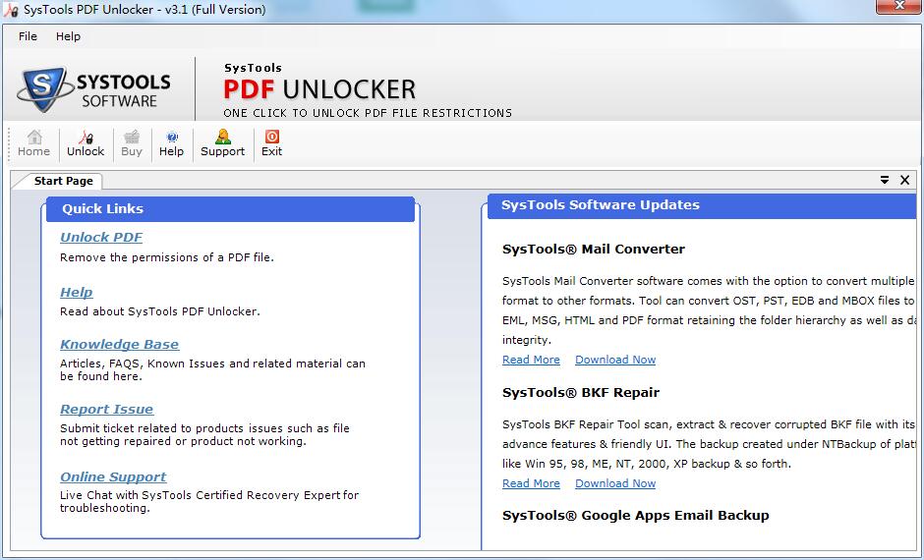Click the SysTools® Mail Converter heading
924x560 pixels.
coord(594,250)
